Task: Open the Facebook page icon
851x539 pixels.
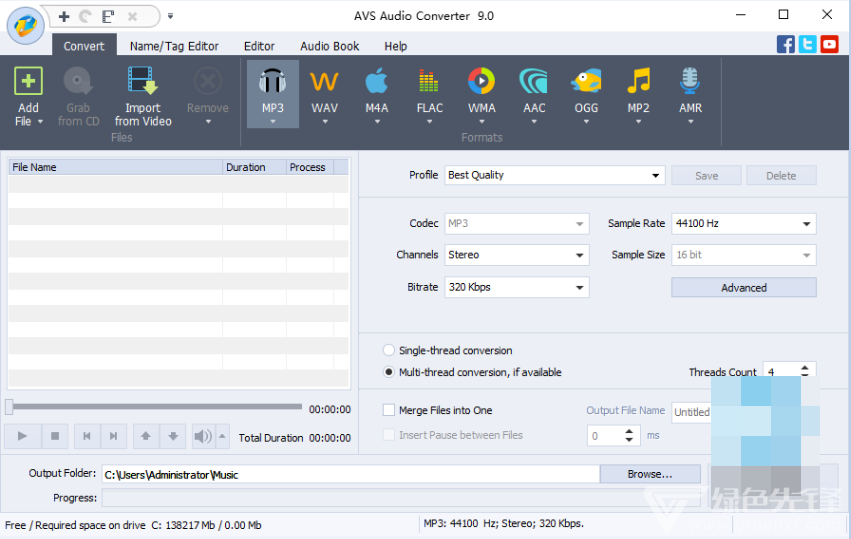Action: coord(785,44)
